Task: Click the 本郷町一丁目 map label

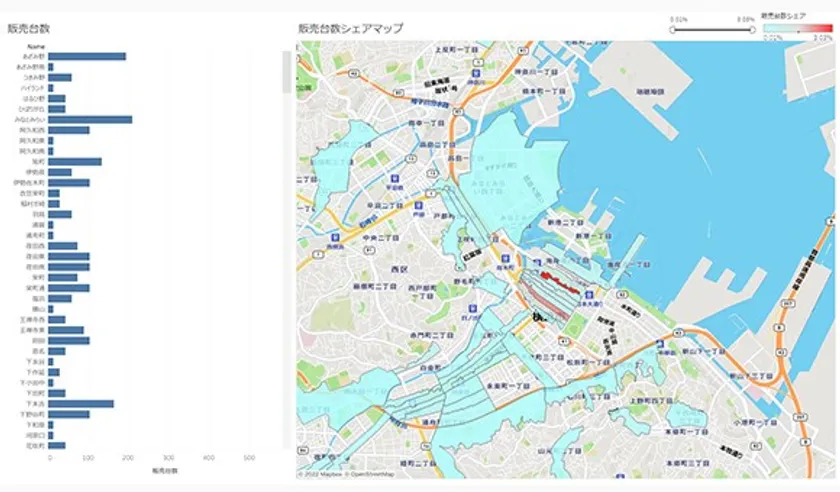Action: coord(686,431)
